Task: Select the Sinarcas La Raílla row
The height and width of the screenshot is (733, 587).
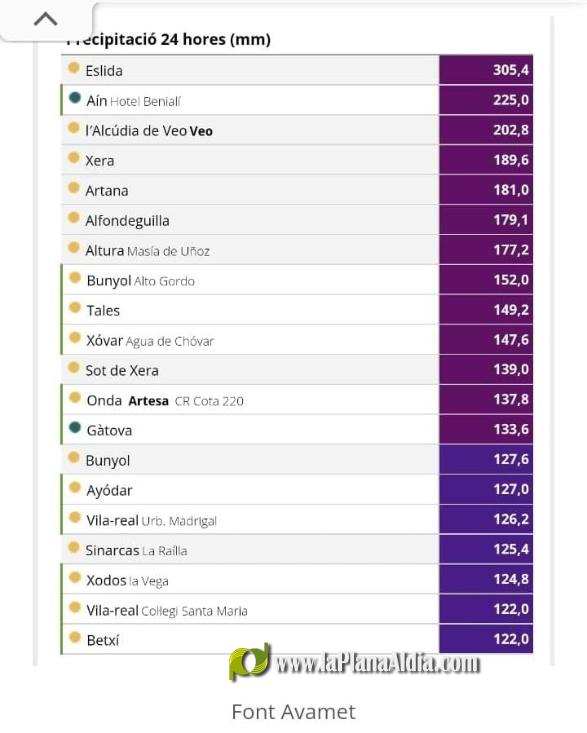Action: 297,549
